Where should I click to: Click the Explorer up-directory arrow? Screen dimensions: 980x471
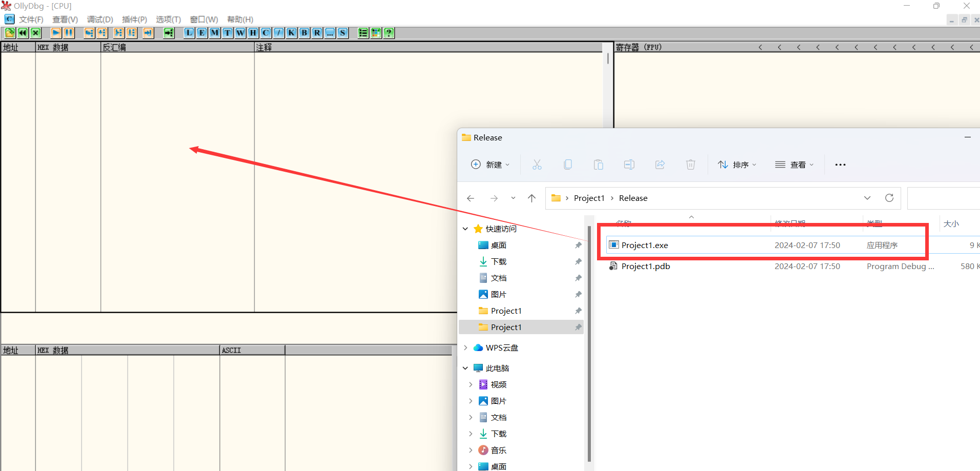(x=532, y=198)
